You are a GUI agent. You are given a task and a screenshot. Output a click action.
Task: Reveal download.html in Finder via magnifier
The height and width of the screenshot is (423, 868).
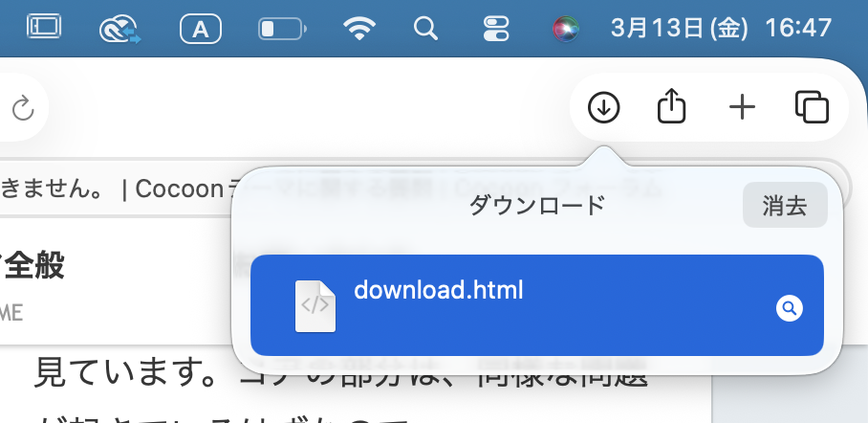pyautogui.click(x=790, y=308)
